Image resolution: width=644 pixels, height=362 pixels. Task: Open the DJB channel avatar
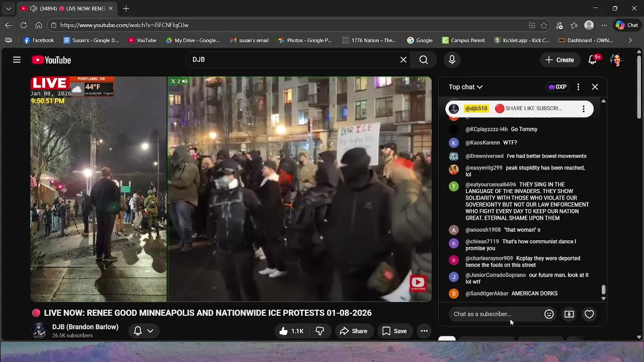click(x=39, y=331)
